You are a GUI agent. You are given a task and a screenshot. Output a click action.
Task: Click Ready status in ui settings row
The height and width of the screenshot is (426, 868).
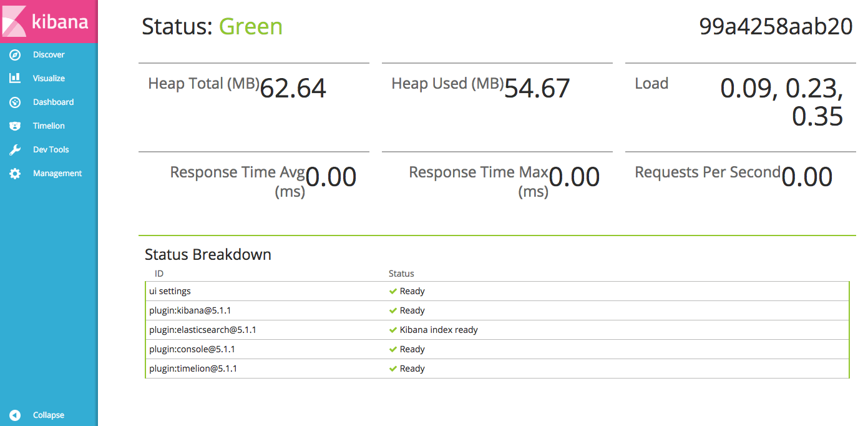click(412, 291)
